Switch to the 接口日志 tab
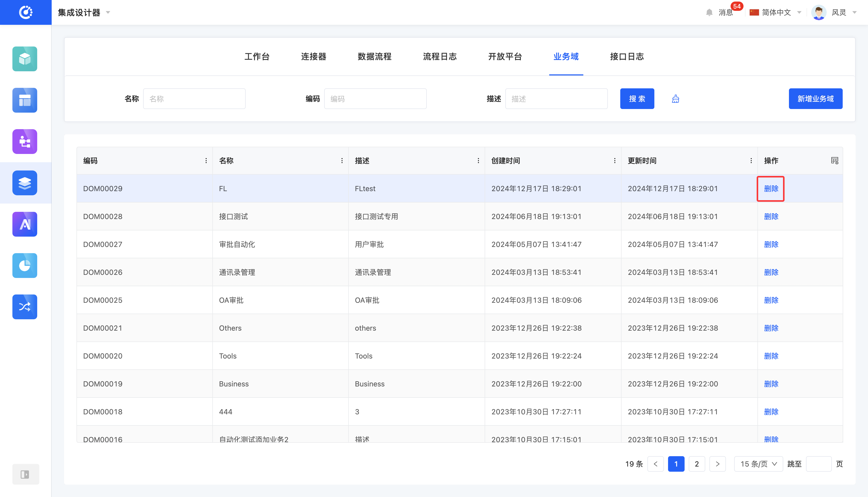Viewport: 868px width, 497px height. click(627, 57)
